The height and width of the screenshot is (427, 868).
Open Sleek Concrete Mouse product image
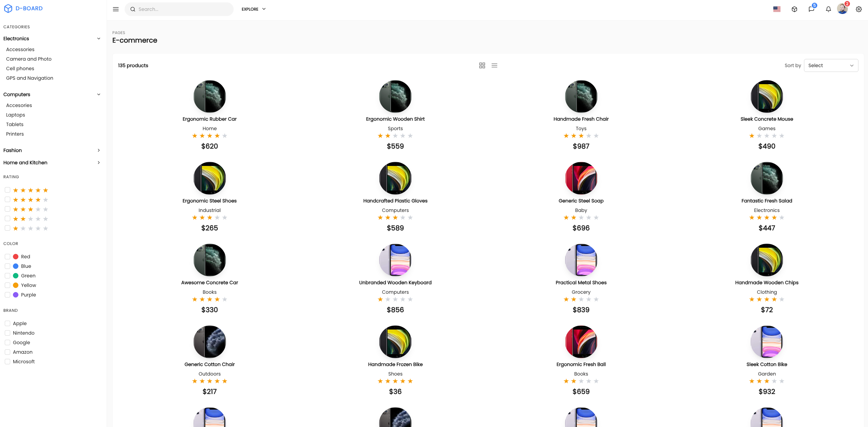click(767, 96)
